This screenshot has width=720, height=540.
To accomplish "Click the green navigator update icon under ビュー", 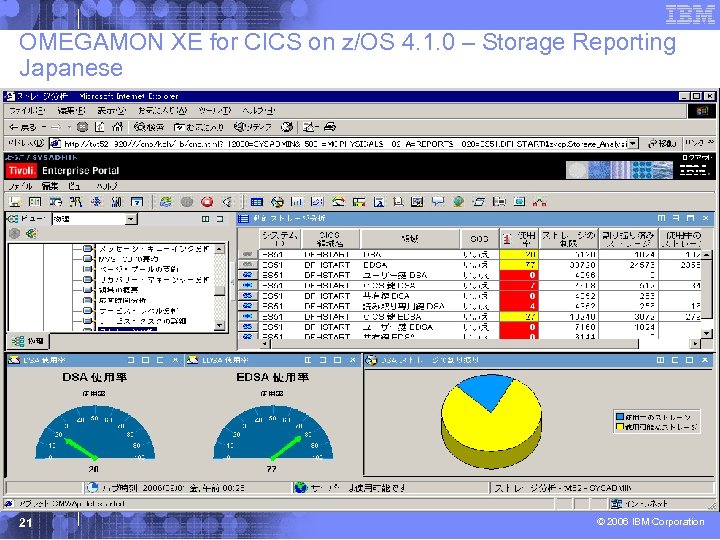I will click(x=31, y=234).
